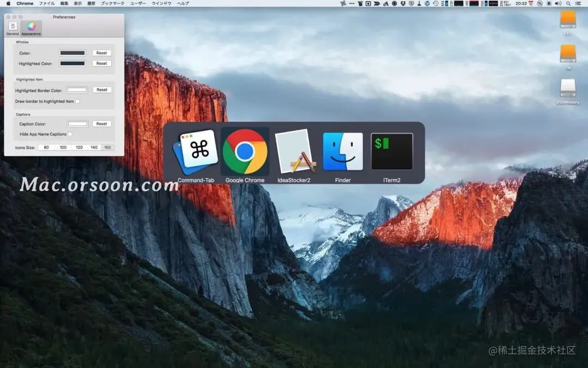Open the Highlighted Border Color swatch
This screenshot has height=368, width=588.
click(x=77, y=90)
